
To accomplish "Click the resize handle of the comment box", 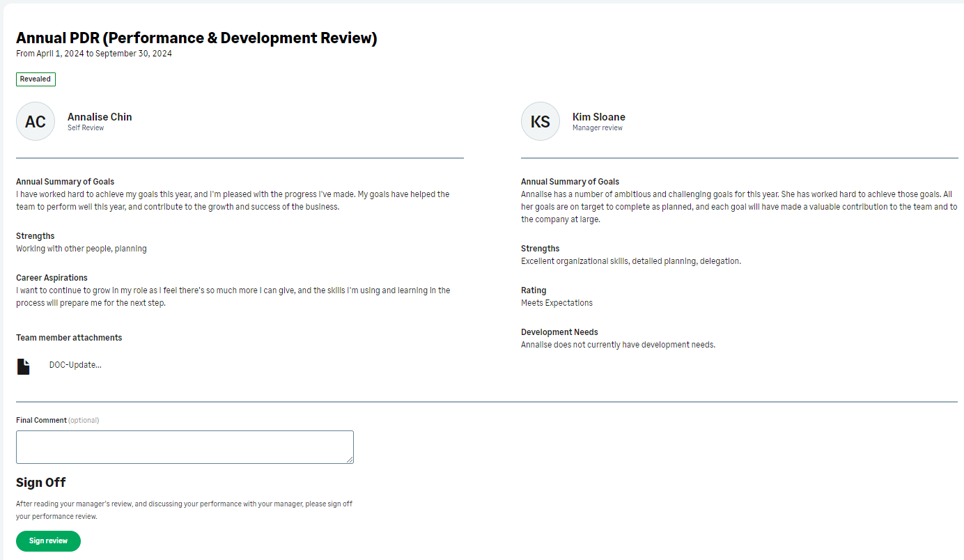I will [x=350, y=460].
